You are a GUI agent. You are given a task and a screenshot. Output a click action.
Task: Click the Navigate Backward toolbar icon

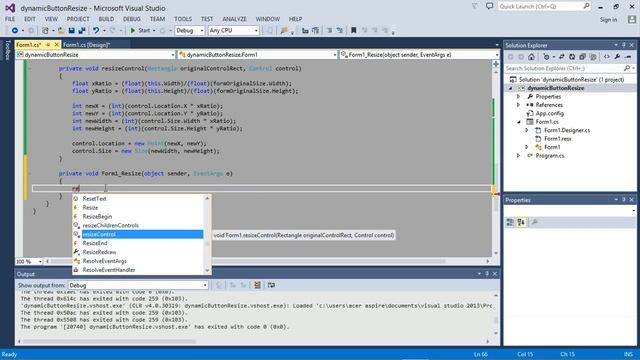[x=15, y=31]
